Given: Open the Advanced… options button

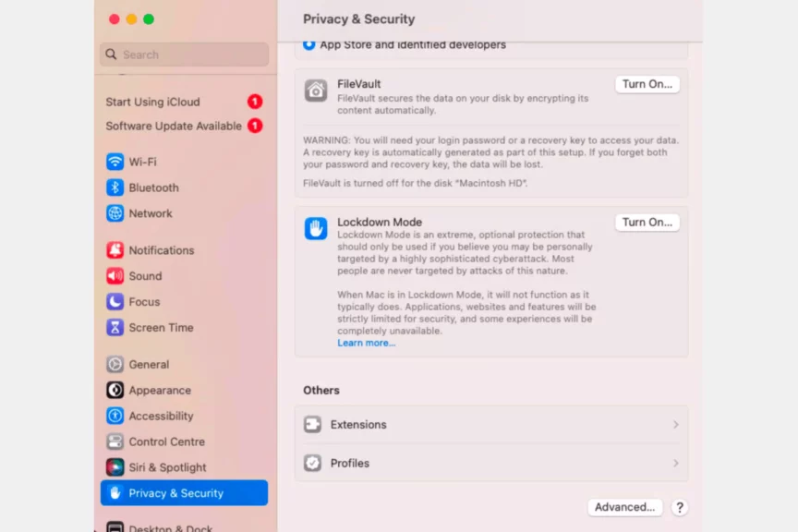Looking at the screenshot, I should (x=625, y=507).
